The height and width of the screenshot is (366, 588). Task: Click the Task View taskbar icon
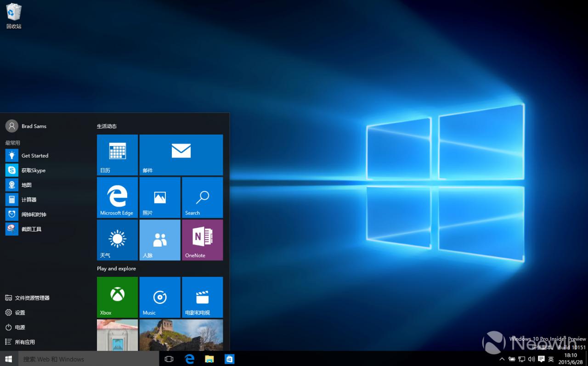point(169,359)
